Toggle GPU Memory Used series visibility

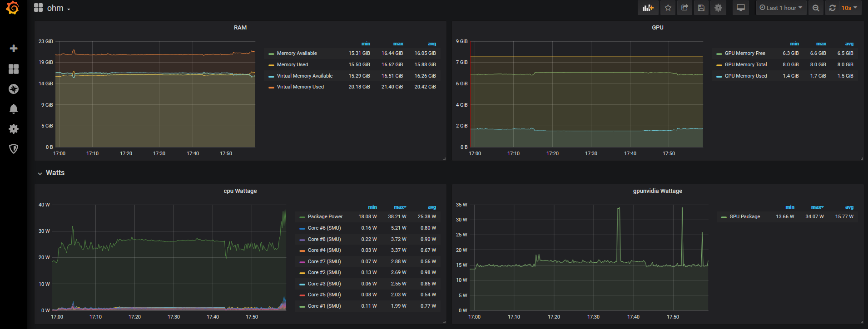[745, 76]
